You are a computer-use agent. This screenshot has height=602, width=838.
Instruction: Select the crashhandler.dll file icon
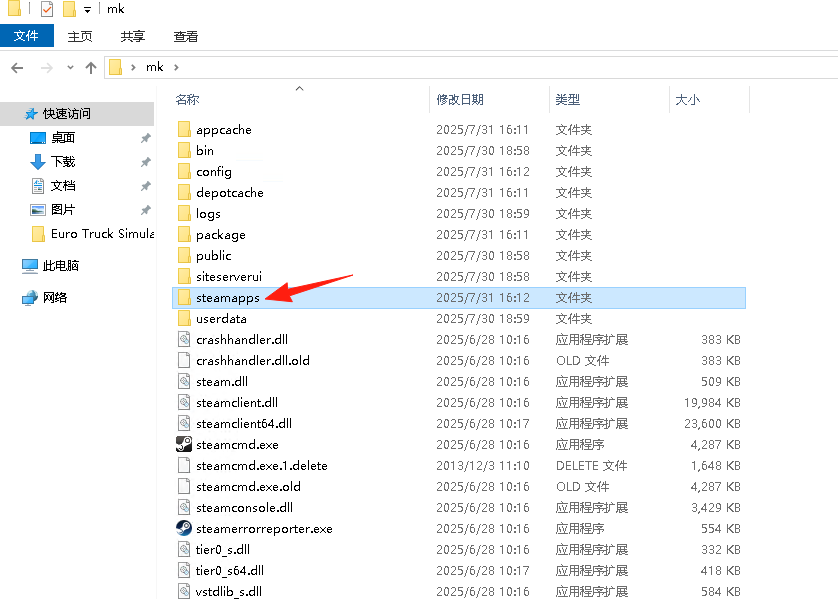coord(184,339)
